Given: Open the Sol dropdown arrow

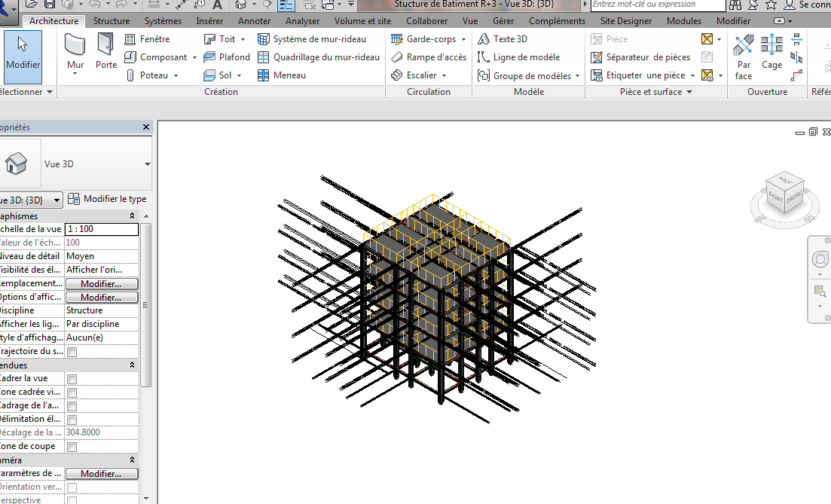Looking at the screenshot, I should [x=240, y=75].
